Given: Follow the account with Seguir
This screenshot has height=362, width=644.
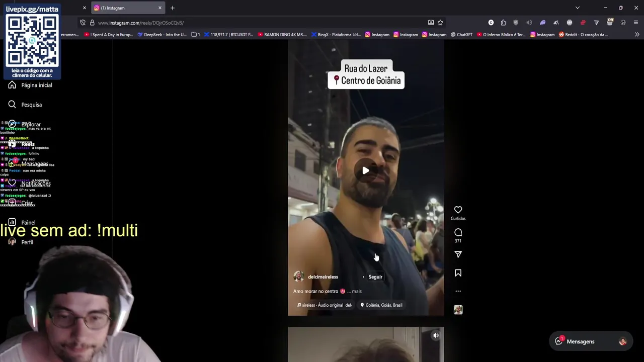Looking at the screenshot, I should click(x=375, y=277).
